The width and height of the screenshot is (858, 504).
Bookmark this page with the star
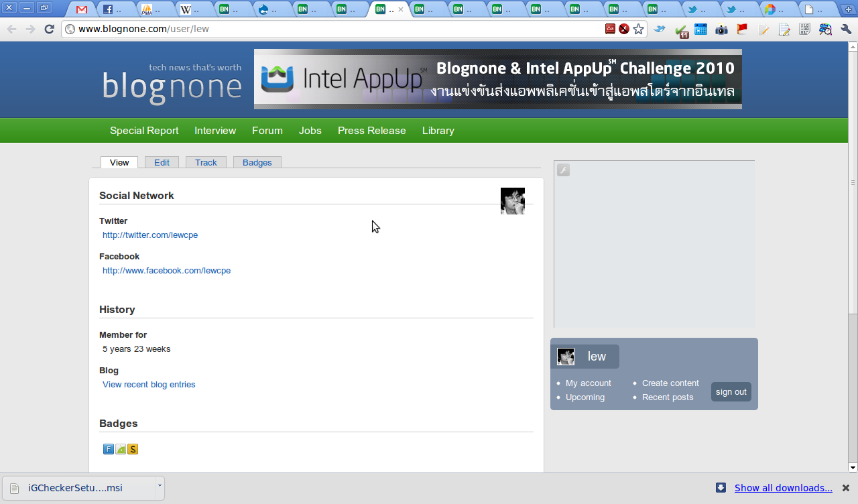(x=639, y=29)
